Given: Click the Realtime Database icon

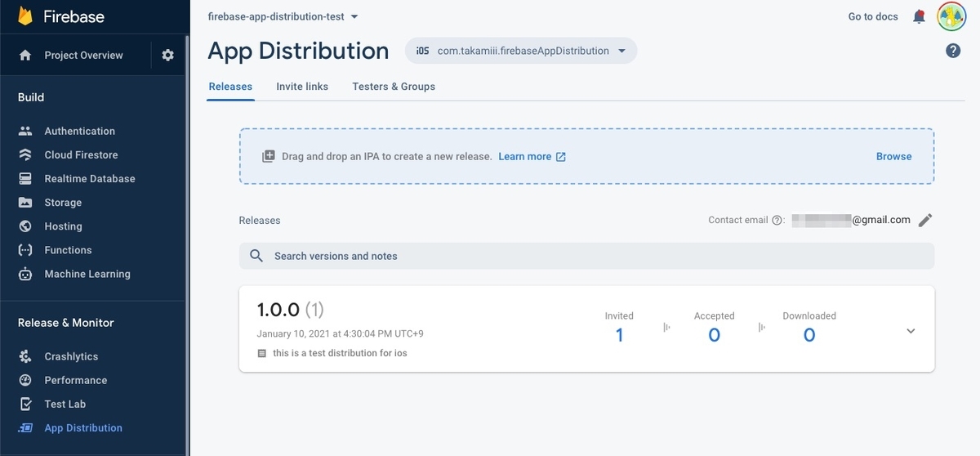Looking at the screenshot, I should click(25, 178).
